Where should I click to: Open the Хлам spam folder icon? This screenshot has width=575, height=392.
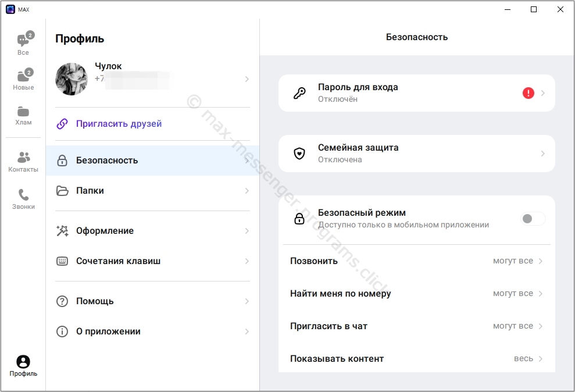click(23, 114)
